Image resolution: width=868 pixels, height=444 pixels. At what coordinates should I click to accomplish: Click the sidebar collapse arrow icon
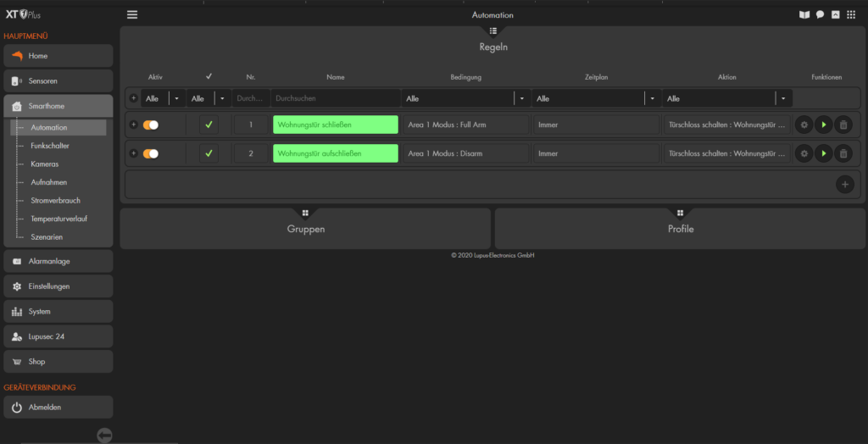coord(104,435)
